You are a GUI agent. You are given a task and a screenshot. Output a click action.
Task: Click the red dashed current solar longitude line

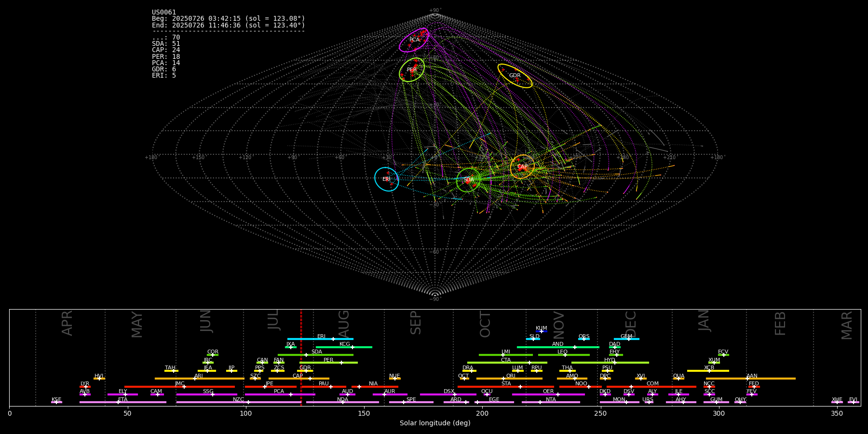point(301,357)
